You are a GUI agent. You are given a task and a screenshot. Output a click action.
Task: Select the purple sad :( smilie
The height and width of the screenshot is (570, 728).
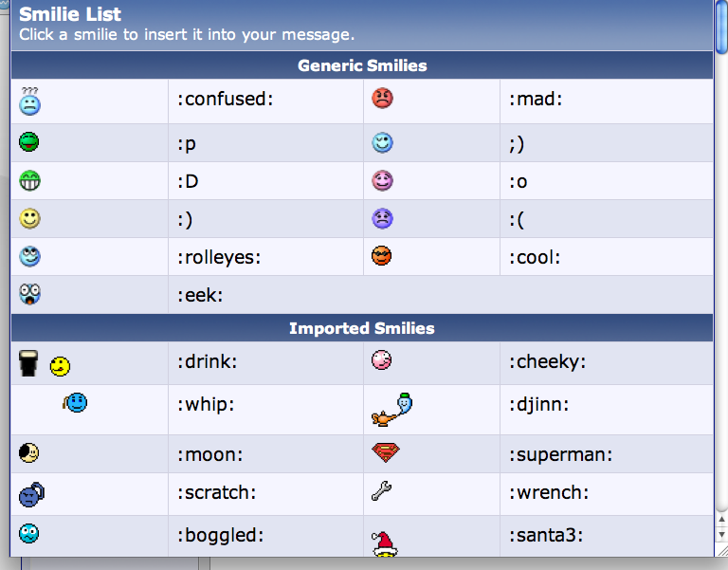point(383,219)
